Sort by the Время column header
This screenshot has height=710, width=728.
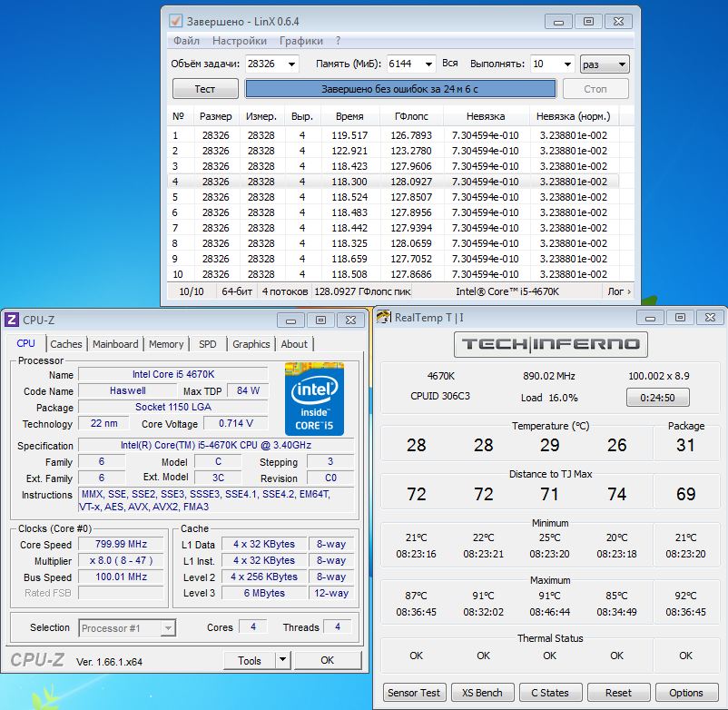[x=349, y=116]
